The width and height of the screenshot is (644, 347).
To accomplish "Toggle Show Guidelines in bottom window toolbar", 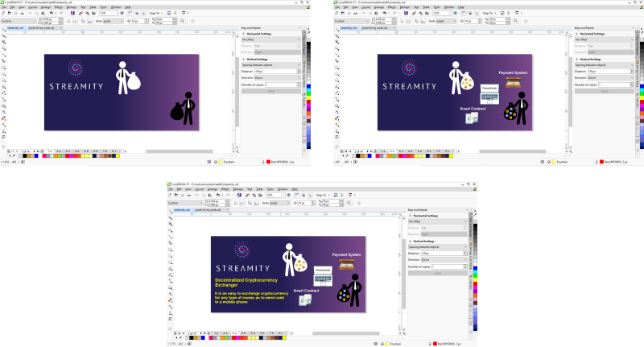I will (310, 195).
